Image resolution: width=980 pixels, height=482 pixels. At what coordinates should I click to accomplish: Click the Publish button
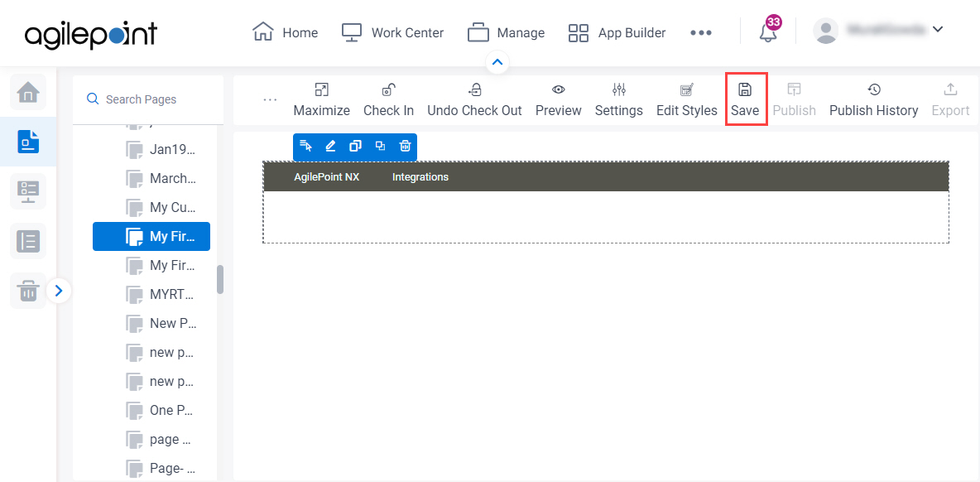click(x=794, y=100)
